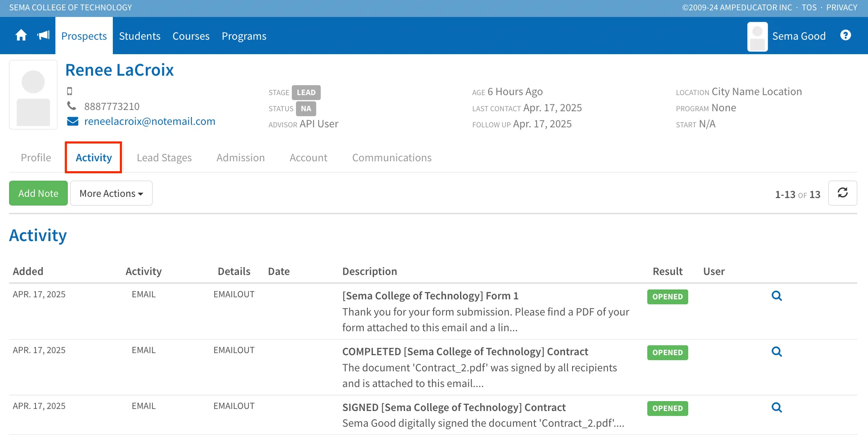Click the Added column header
This screenshot has height=435, width=868.
[x=28, y=271]
